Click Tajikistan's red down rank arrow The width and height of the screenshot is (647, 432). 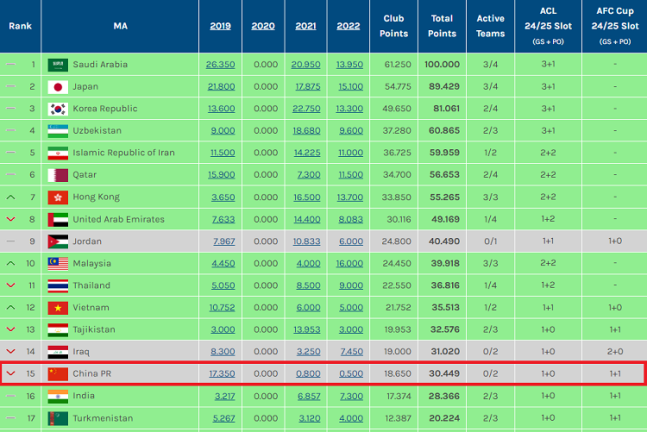coord(11,329)
